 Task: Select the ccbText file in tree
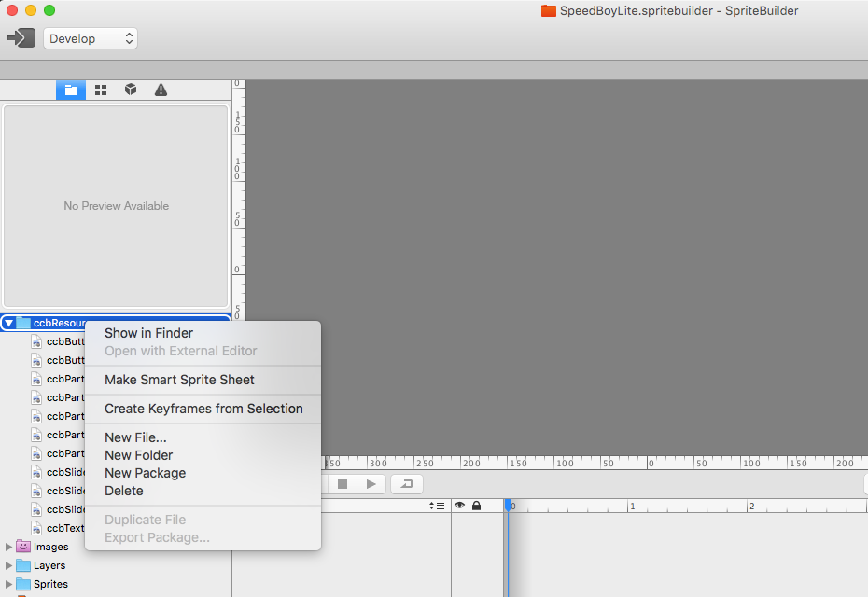coord(65,528)
